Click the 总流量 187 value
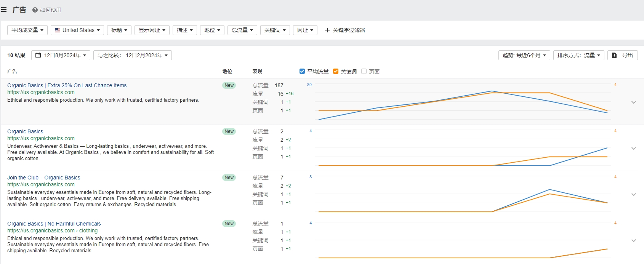This screenshot has width=644, height=264. click(279, 85)
